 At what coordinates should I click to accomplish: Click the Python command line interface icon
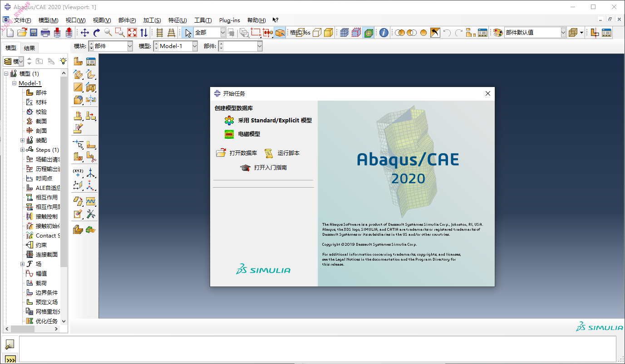point(10,359)
